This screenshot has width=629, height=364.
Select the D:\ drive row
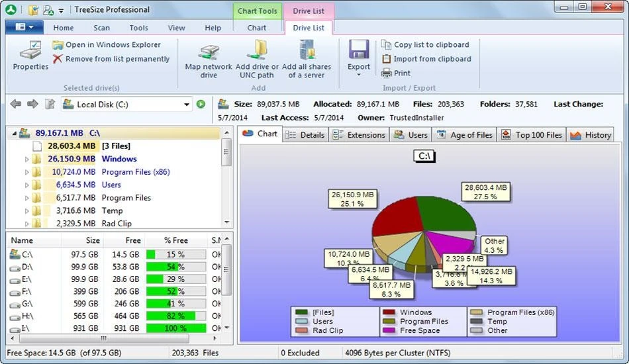click(x=114, y=267)
